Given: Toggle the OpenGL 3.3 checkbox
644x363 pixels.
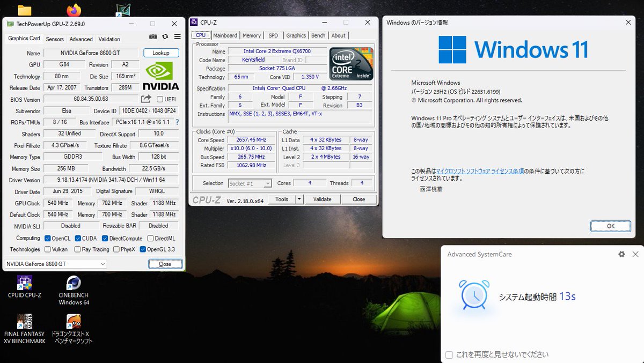Looking at the screenshot, I should pyautogui.click(x=143, y=249).
